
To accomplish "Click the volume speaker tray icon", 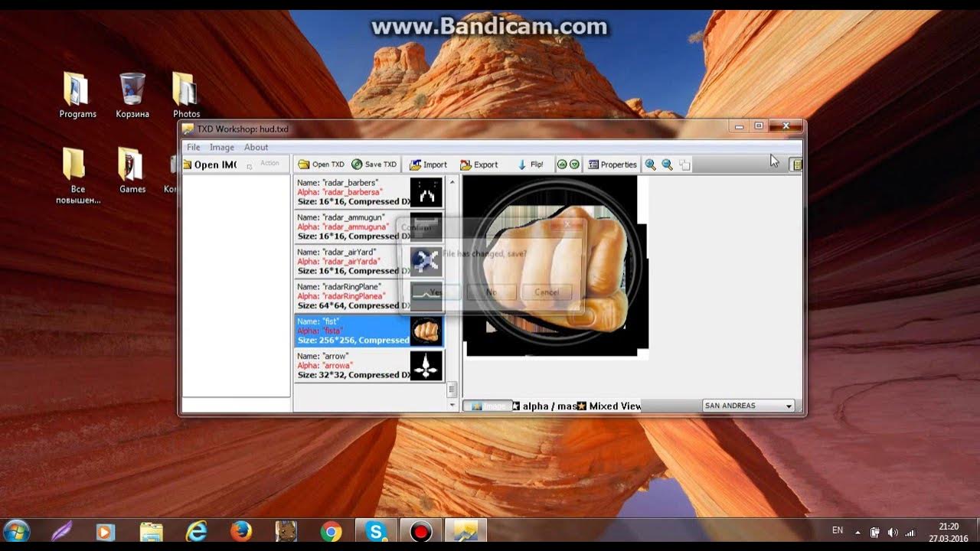I will click(x=893, y=532).
